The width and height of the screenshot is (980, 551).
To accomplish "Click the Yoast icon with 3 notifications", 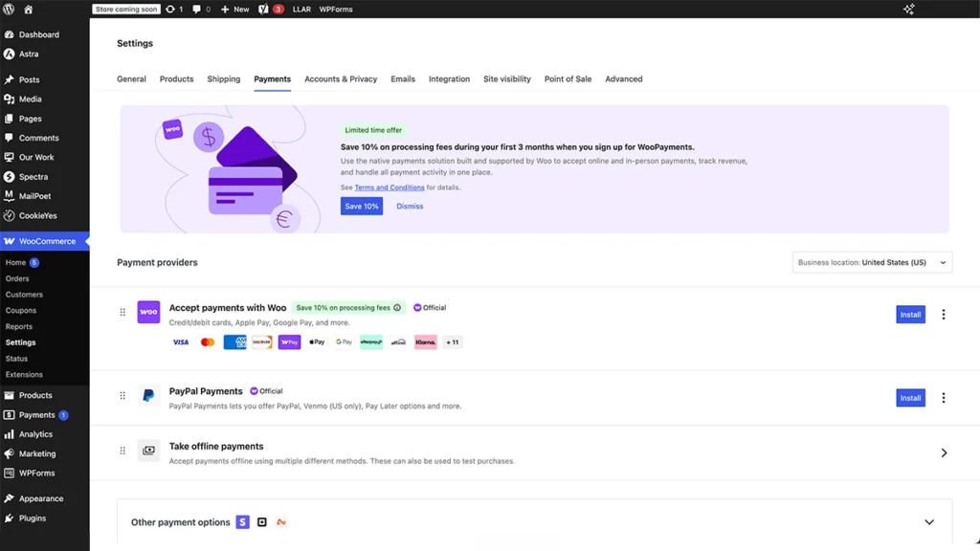I will (x=271, y=10).
